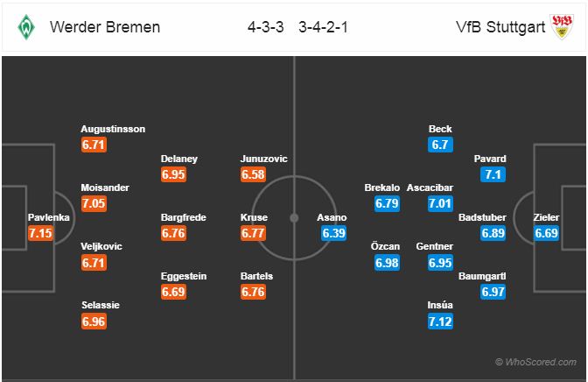Click Ascacibar's 7.01 rating badge

(x=440, y=204)
